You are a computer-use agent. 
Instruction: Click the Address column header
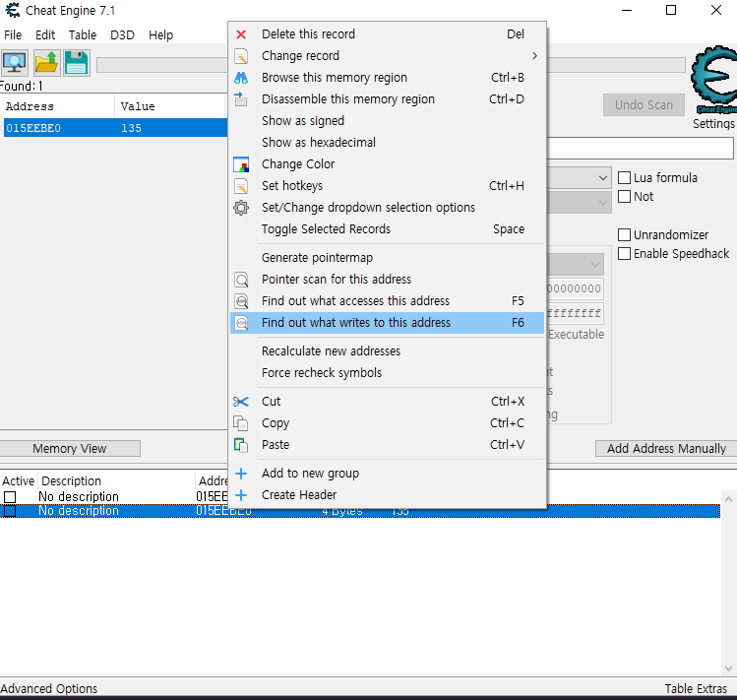point(58,106)
